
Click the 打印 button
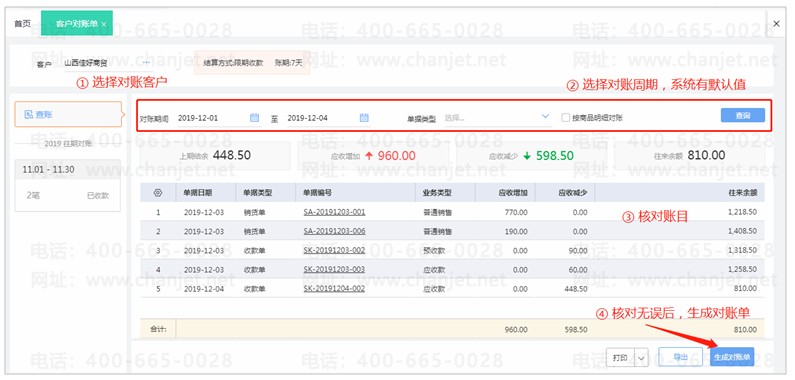(621, 358)
